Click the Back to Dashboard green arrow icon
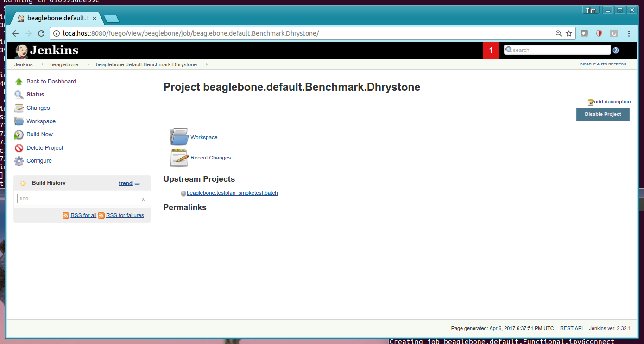This screenshot has height=344, width=644. 19,82
